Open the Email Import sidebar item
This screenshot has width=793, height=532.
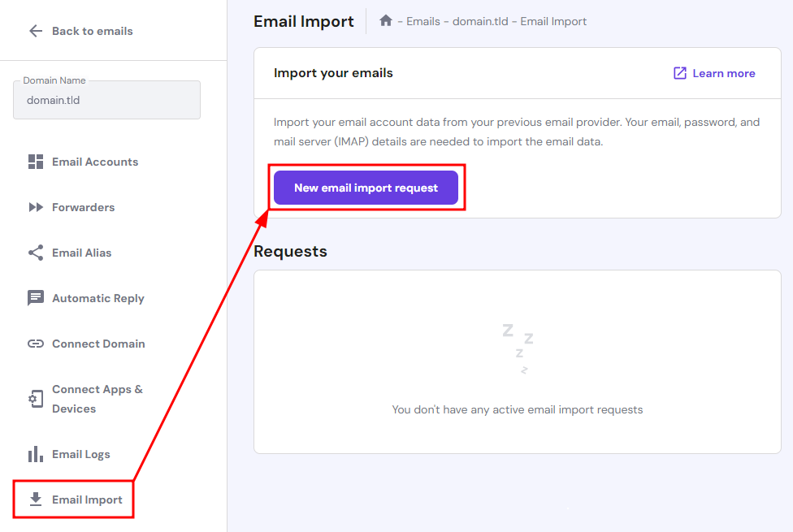coord(87,500)
